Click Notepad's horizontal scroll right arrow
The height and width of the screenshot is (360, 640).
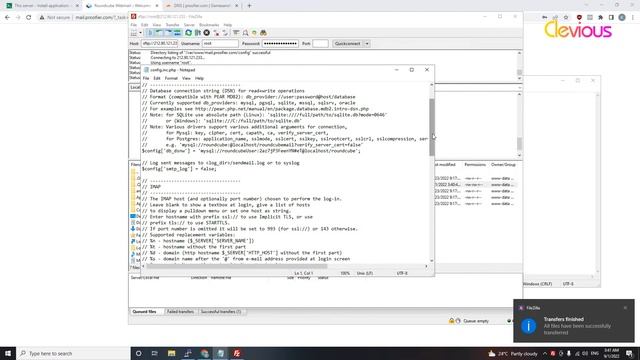(427, 266)
